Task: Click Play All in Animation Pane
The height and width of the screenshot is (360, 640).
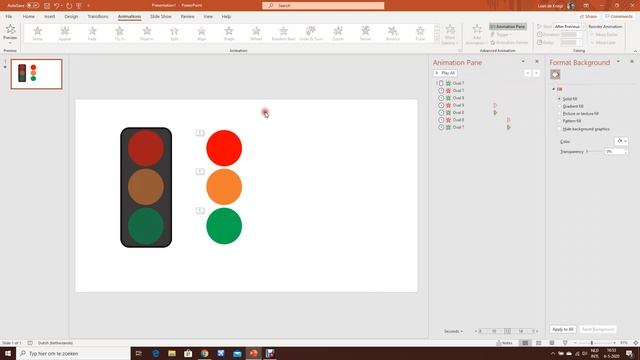Action: [x=445, y=73]
